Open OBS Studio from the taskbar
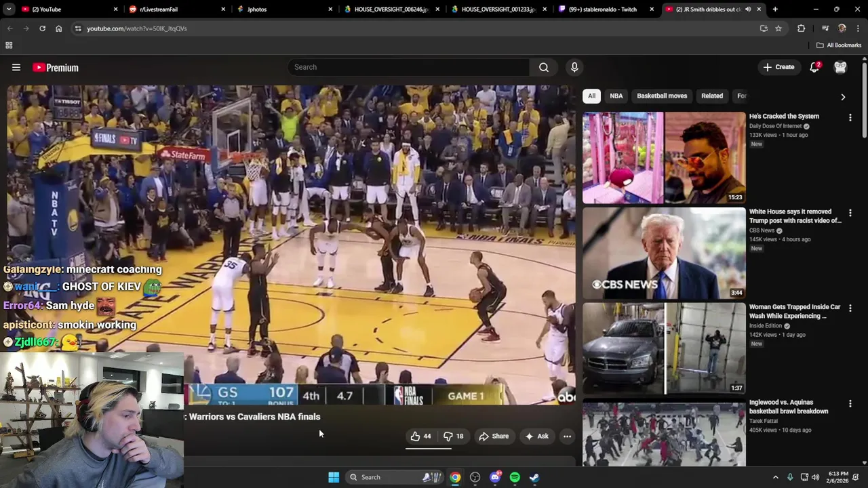 click(475, 477)
